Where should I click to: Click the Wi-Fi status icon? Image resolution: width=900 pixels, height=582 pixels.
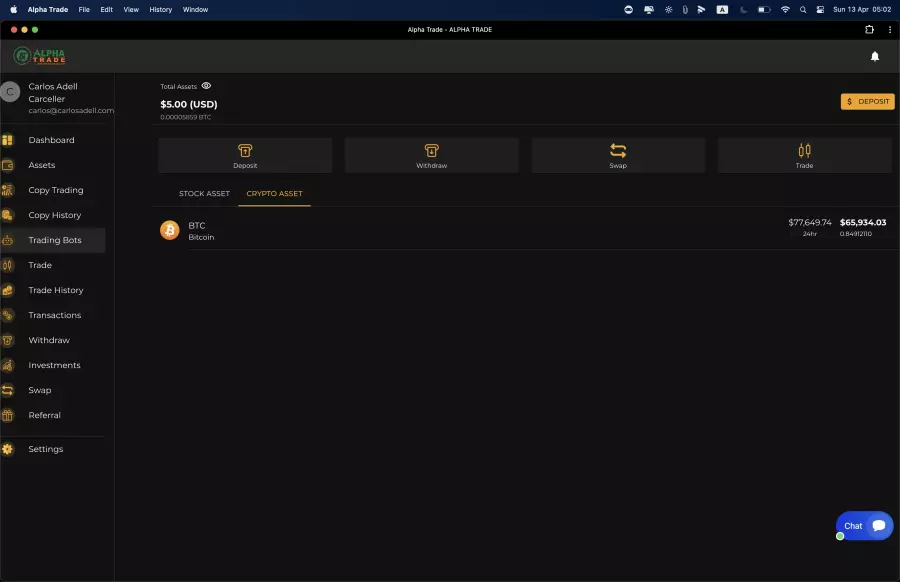[785, 10]
